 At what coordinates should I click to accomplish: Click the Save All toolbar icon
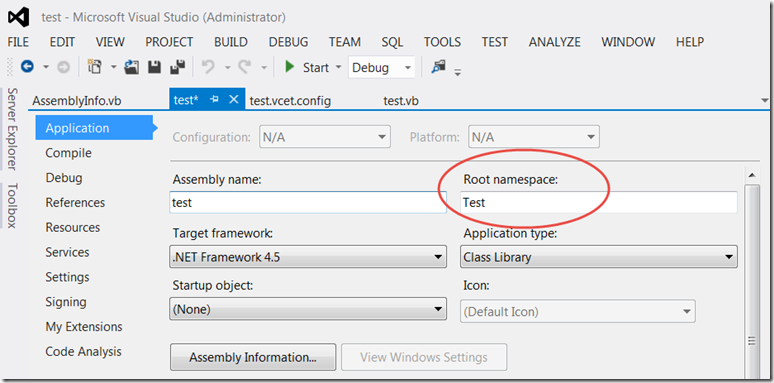point(177,67)
